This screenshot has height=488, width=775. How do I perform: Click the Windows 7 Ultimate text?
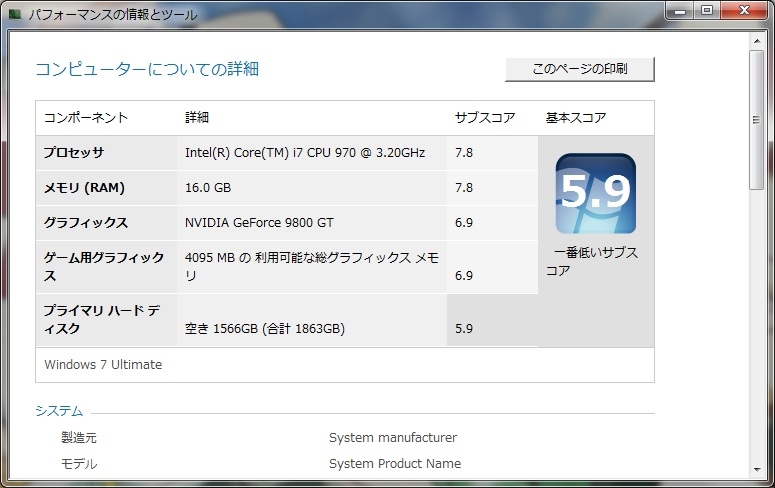(103, 365)
